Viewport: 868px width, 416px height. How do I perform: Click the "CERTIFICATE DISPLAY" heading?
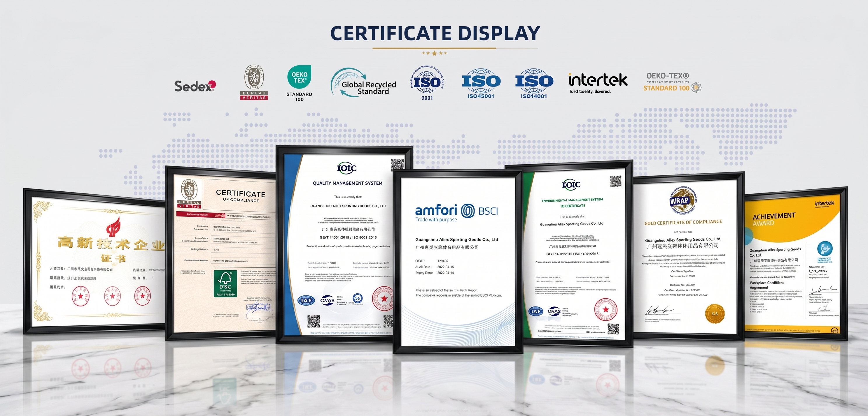(x=435, y=33)
